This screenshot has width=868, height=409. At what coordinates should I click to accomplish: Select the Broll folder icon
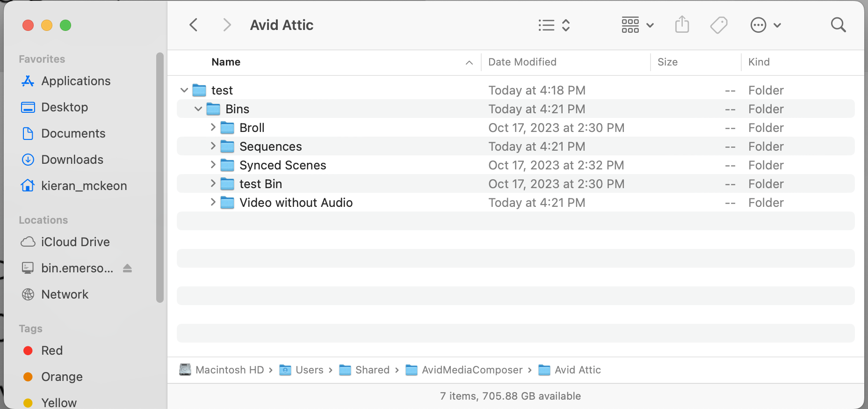click(227, 127)
